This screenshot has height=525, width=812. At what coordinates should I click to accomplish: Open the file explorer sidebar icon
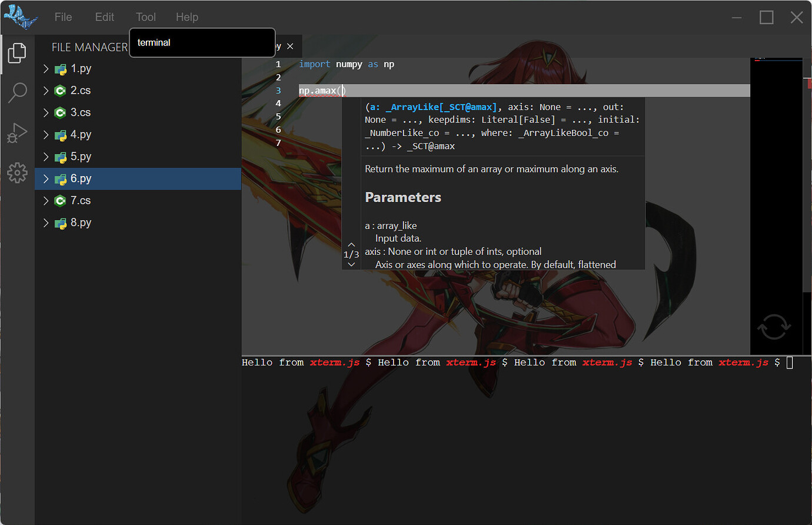17,53
